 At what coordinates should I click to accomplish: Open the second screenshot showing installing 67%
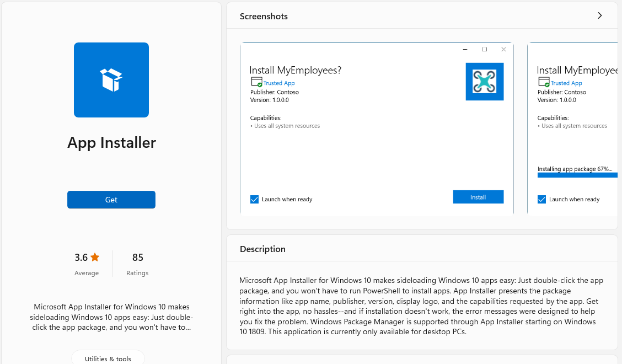tap(572, 128)
